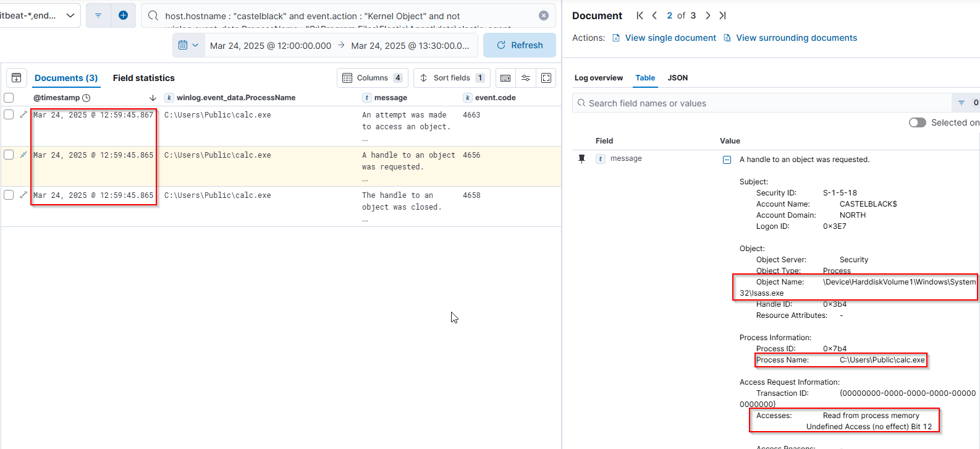
Task: Open the Sort fields menu
Action: [452, 78]
